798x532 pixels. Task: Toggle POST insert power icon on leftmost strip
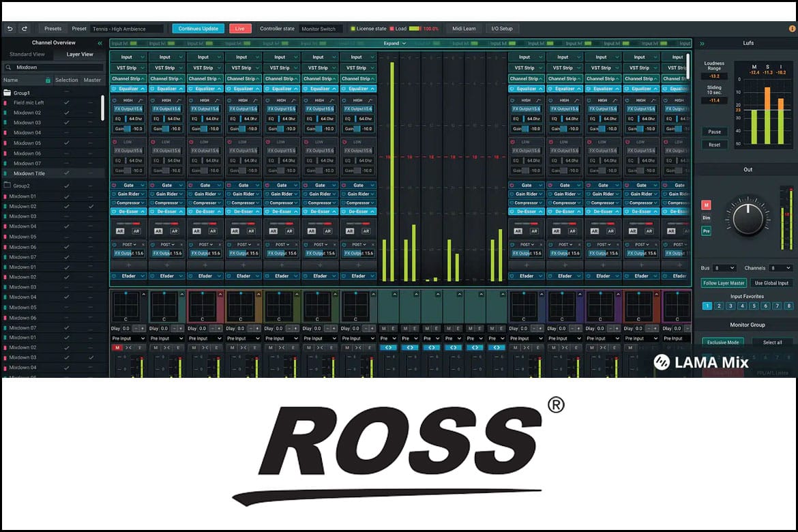(115, 244)
